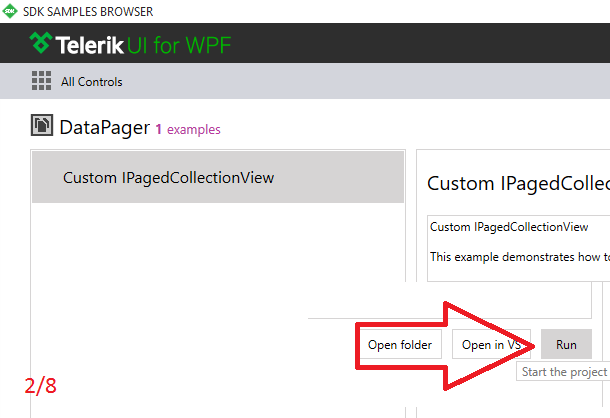Viewport: 610px width, 418px height.
Task: Open the All Controls grid icon
Action: 41,81
